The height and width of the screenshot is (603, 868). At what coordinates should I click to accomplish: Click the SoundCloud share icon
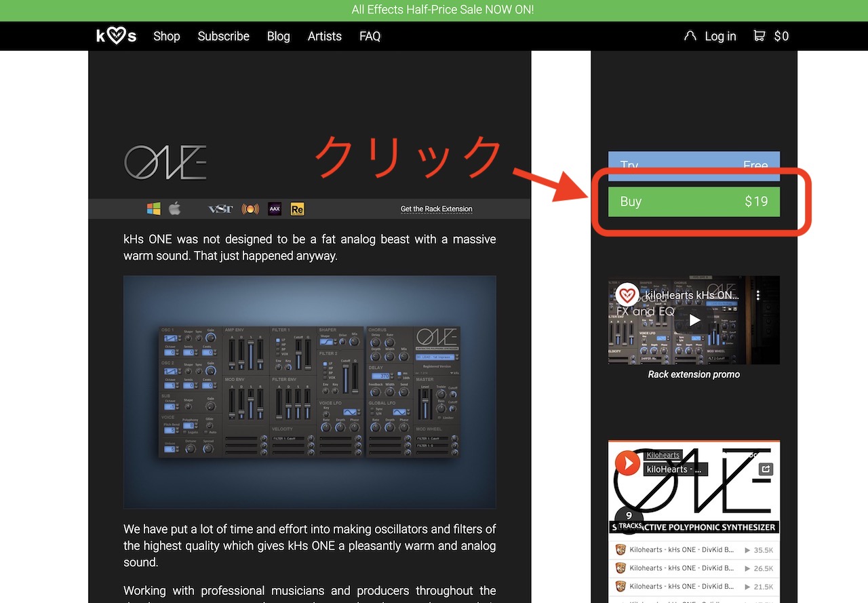765,469
